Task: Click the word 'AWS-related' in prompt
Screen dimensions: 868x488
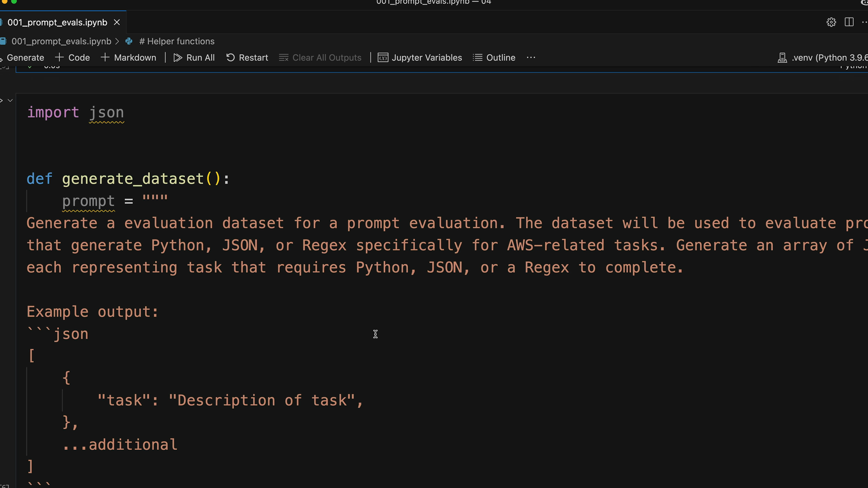Action: (x=556, y=245)
